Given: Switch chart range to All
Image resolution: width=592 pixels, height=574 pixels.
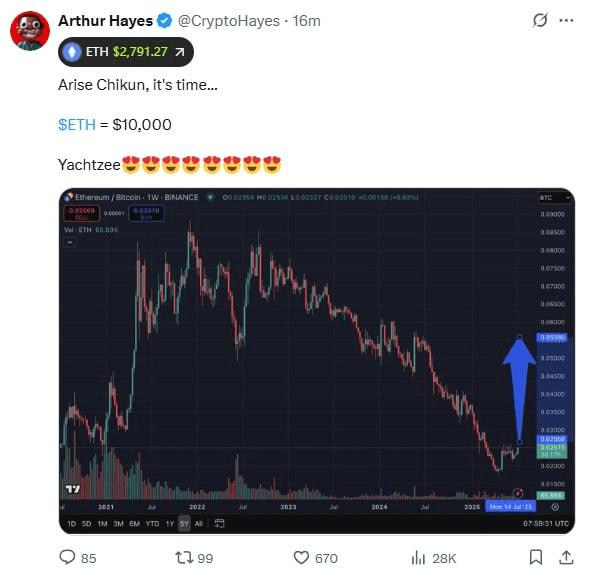Looking at the screenshot, I should 199,523.
